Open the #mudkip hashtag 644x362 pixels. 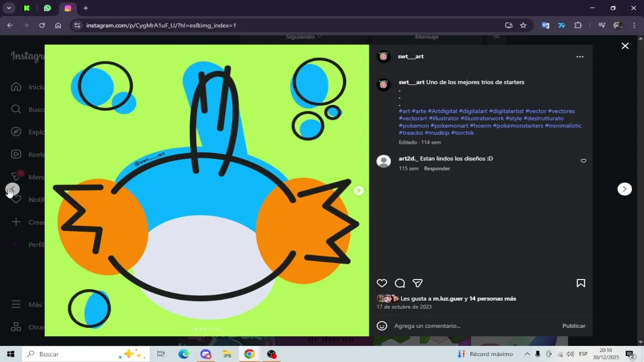point(437,133)
